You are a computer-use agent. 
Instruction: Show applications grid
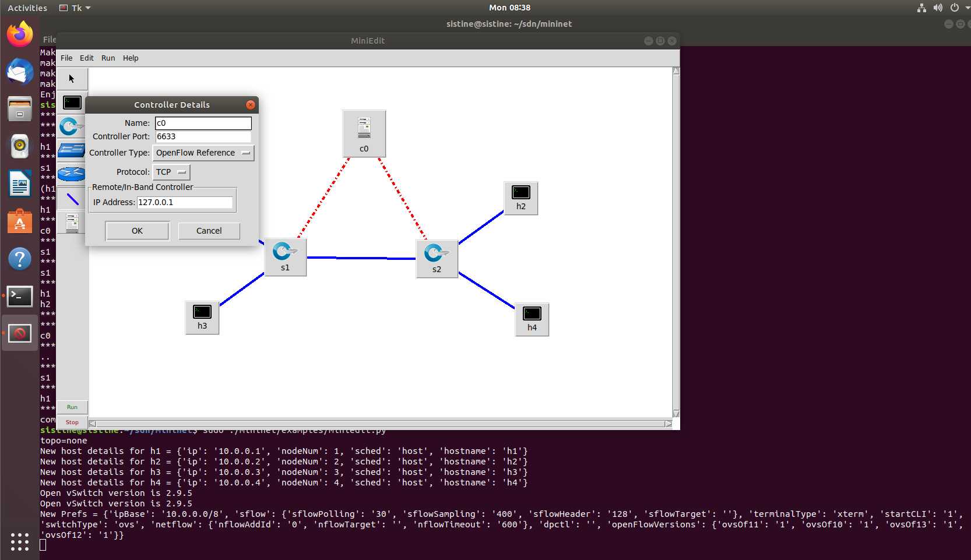pyautogui.click(x=20, y=541)
